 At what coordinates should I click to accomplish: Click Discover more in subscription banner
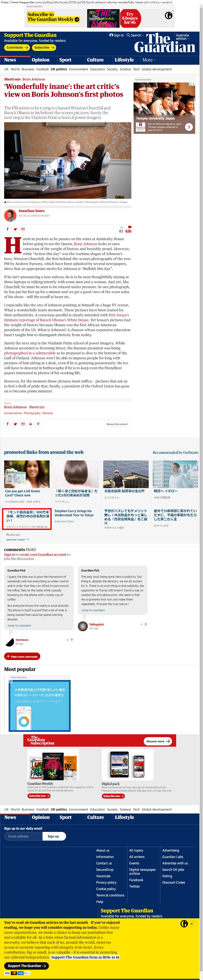click(x=158, y=741)
